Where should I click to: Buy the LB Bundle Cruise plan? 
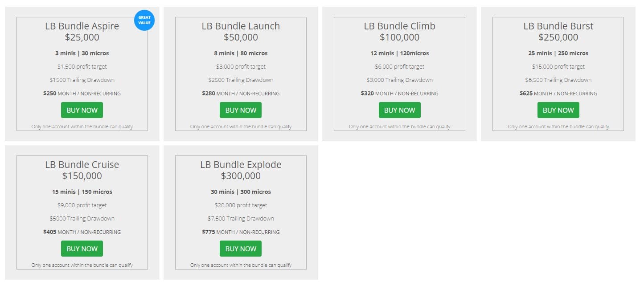(x=82, y=249)
